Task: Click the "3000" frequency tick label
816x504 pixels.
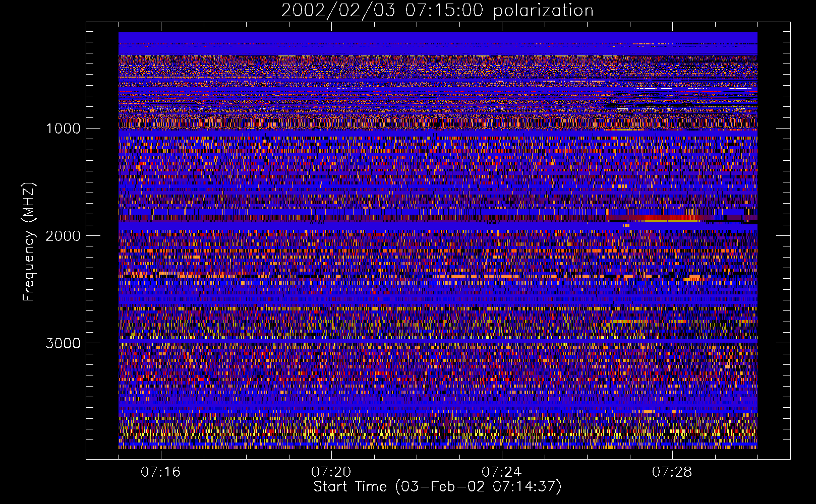Action: tap(63, 343)
